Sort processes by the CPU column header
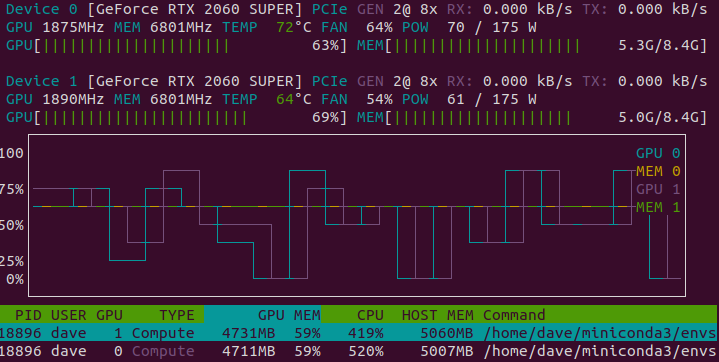Image resolution: width=719 pixels, height=362 pixels. click(x=370, y=315)
